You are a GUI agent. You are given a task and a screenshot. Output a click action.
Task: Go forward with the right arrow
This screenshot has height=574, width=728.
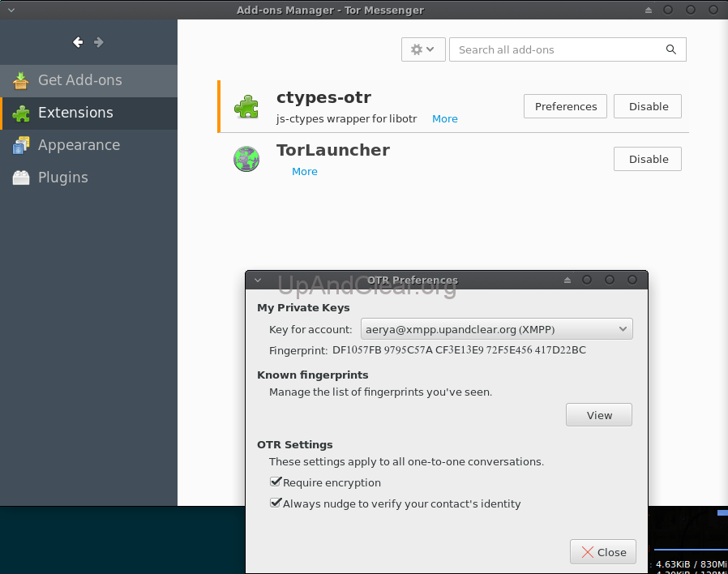98,42
